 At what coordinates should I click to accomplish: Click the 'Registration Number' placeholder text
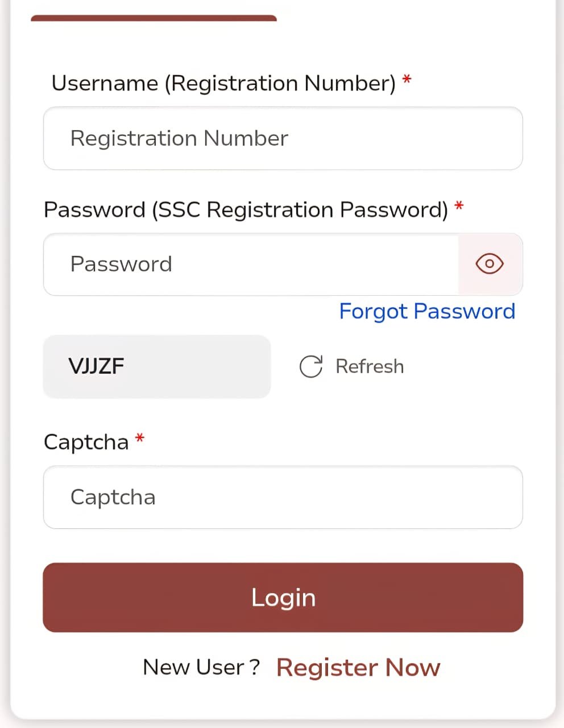179,139
